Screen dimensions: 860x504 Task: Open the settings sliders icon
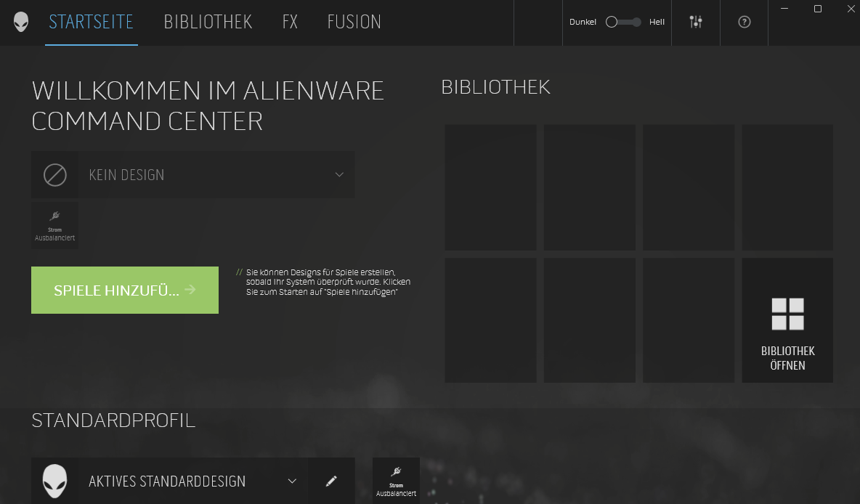pyautogui.click(x=695, y=22)
